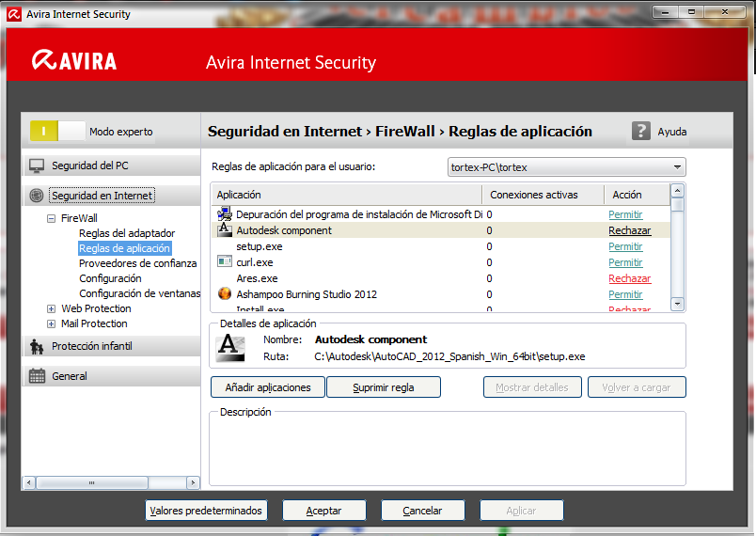Click the Avira logo in the red header

(x=74, y=61)
